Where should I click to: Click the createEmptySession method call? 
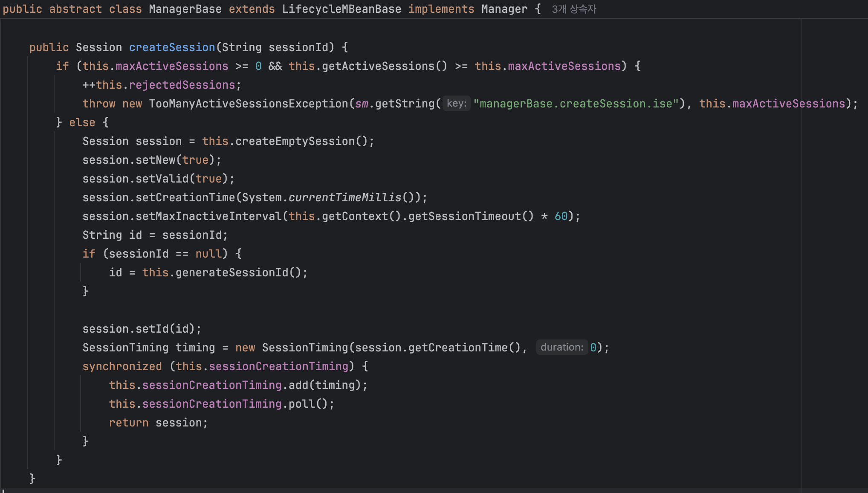click(x=295, y=141)
